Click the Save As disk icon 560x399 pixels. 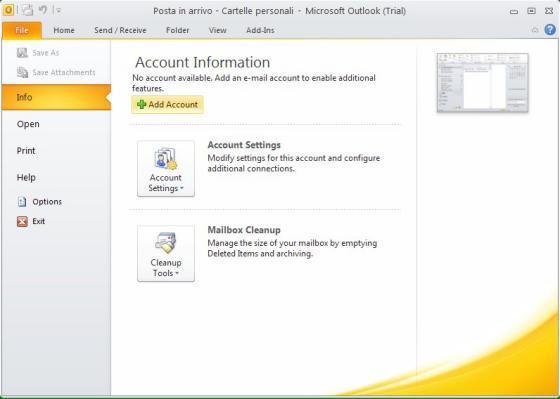22,53
